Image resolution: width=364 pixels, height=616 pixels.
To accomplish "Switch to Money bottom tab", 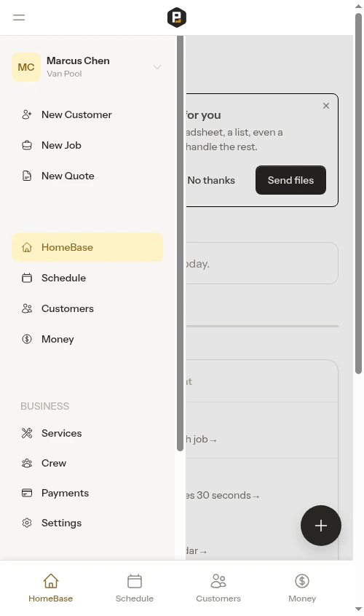I will point(302,588).
